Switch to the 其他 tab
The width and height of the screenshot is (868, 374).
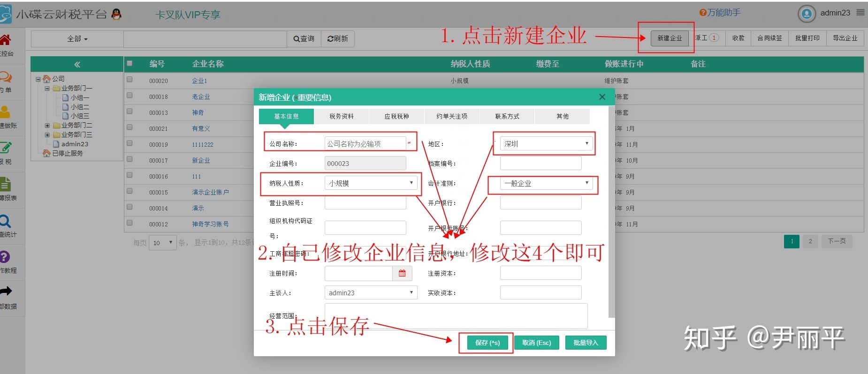(563, 116)
